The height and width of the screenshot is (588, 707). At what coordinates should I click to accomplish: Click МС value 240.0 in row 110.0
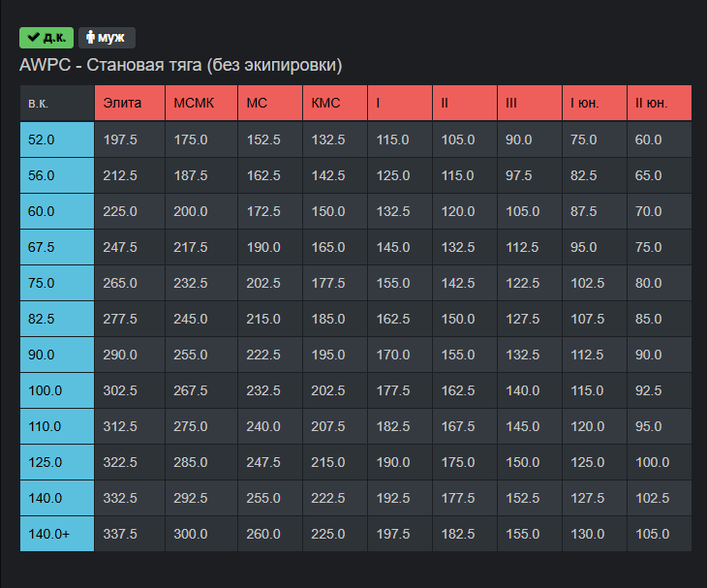coord(270,426)
